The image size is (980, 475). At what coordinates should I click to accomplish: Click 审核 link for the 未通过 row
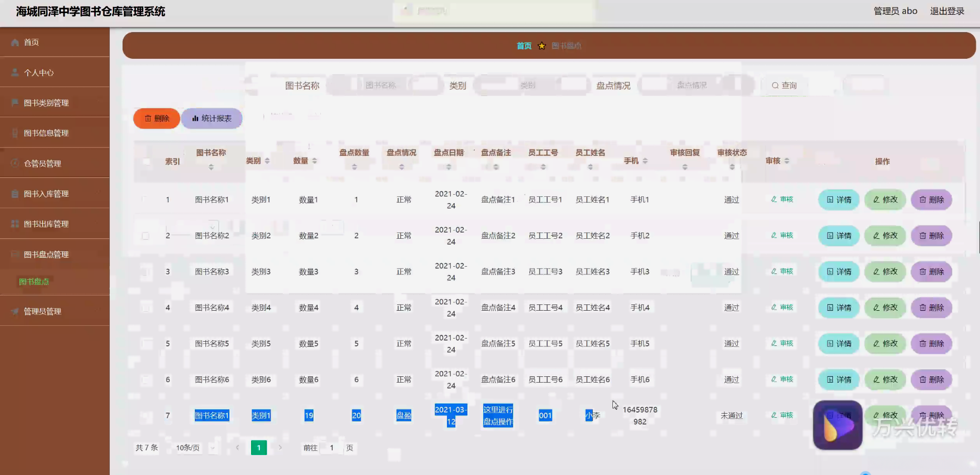pyautogui.click(x=782, y=415)
